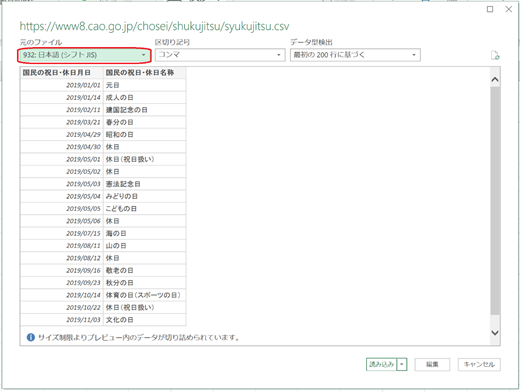
Task: Click the cell 休日(祝日扱い) for 2019/05/01
Action: (x=144, y=159)
